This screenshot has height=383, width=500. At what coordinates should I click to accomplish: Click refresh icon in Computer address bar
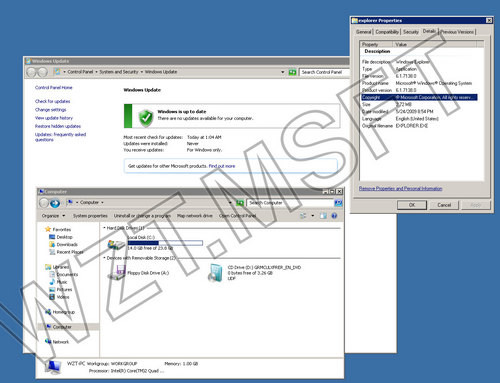[240, 203]
